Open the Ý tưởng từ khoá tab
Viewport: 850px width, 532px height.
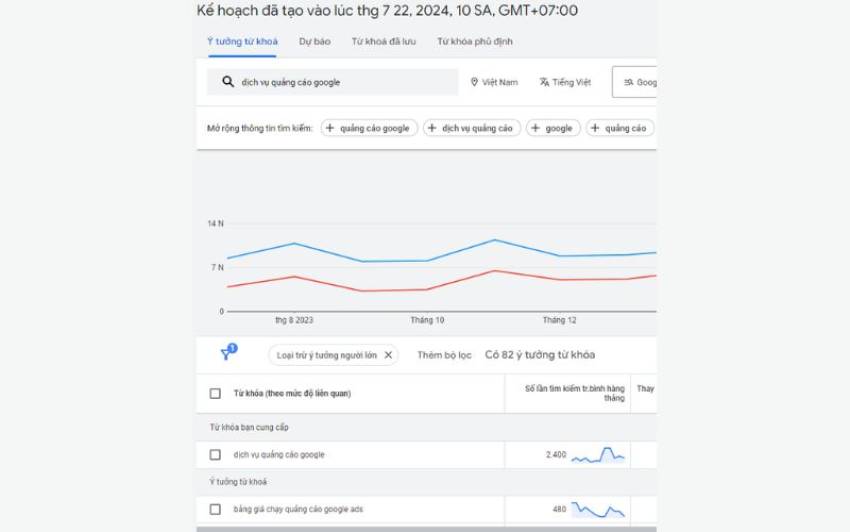pyautogui.click(x=242, y=42)
